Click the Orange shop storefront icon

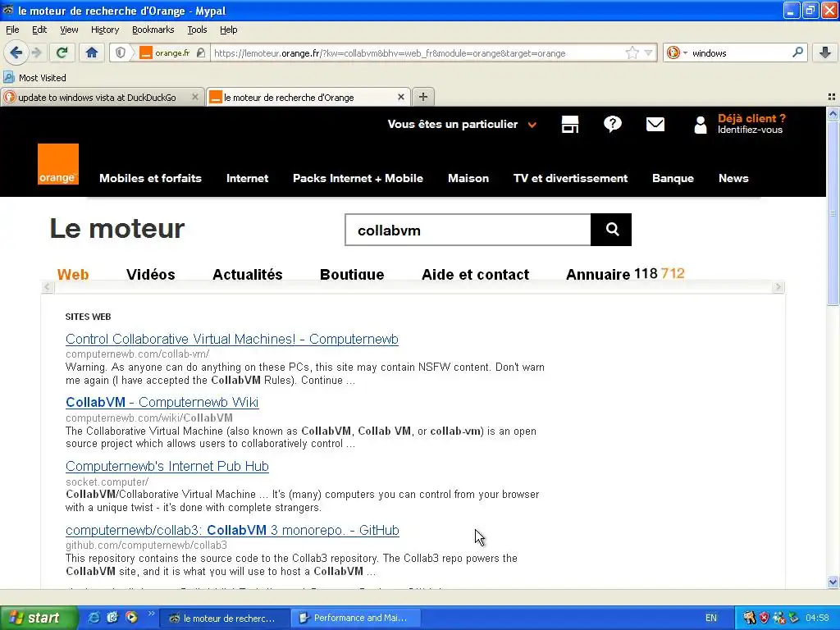(x=570, y=125)
